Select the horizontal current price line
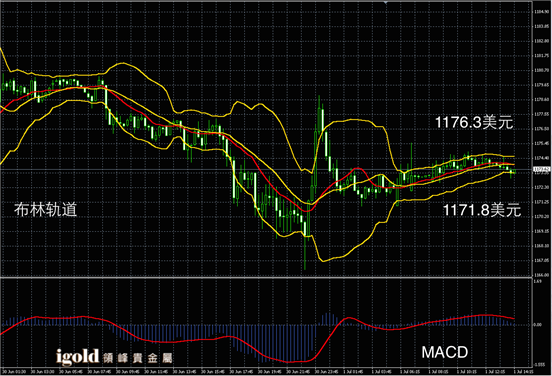 coord(266,170)
